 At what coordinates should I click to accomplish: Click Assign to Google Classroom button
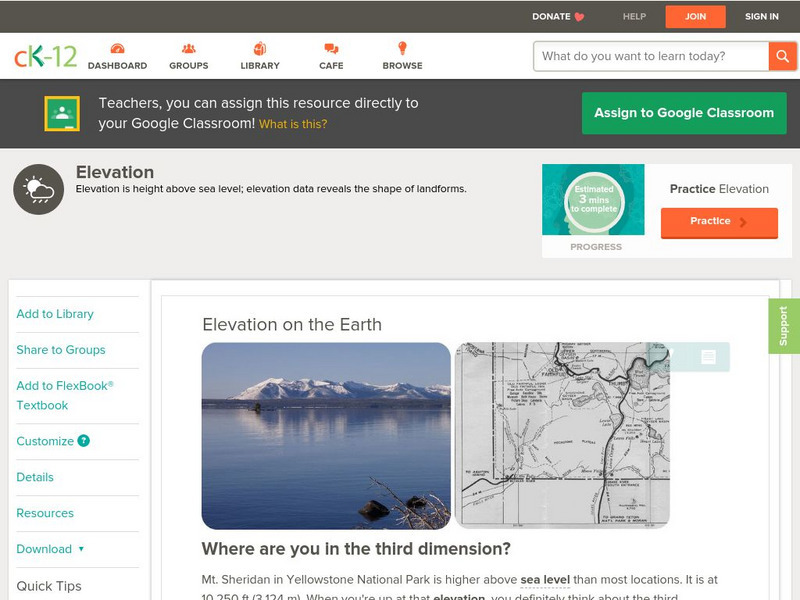tap(684, 113)
